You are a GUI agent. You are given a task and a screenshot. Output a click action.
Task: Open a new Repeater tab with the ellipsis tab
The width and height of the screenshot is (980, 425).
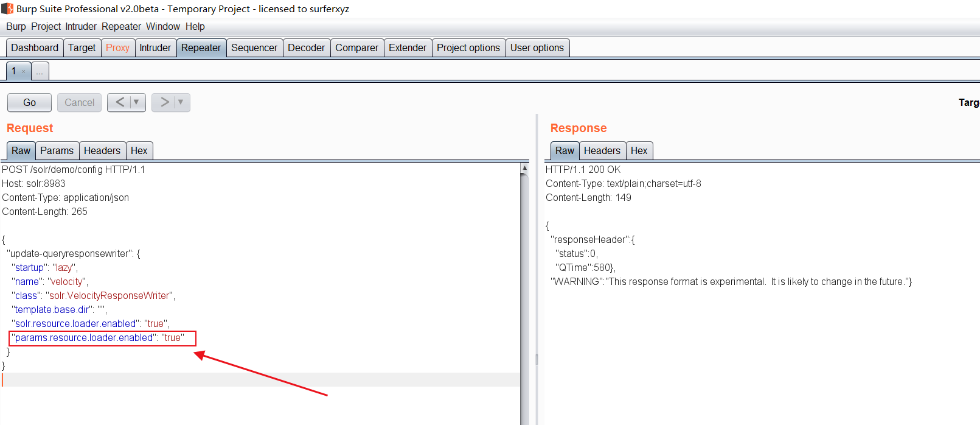click(40, 71)
